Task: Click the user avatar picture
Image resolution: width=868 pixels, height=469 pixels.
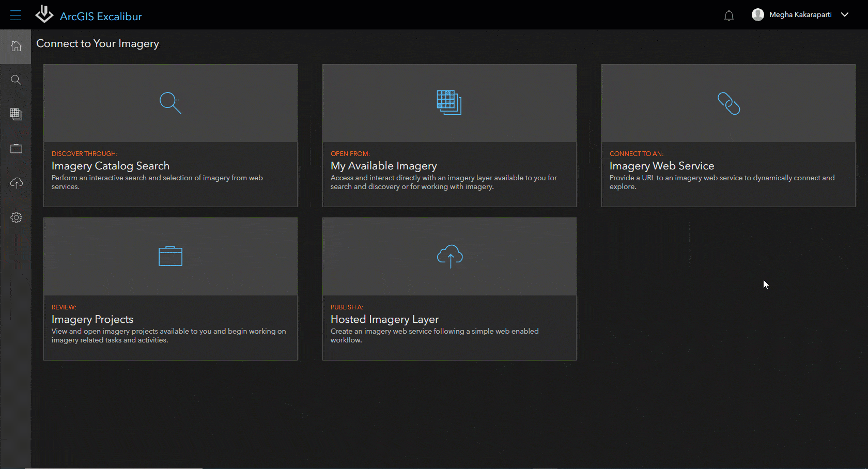Action: pyautogui.click(x=758, y=14)
